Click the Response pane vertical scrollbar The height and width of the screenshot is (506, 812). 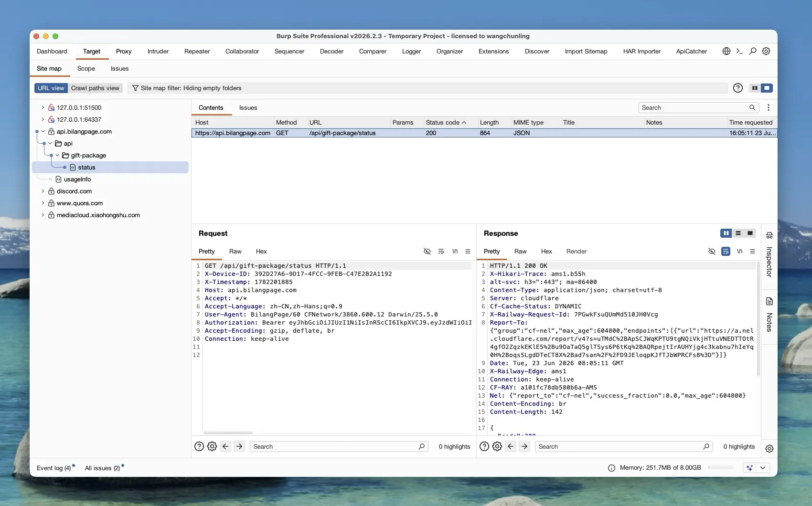click(758, 319)
